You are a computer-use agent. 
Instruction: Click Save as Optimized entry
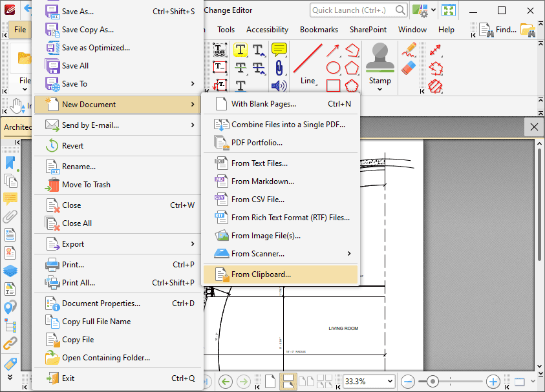(x=118, y=48)
